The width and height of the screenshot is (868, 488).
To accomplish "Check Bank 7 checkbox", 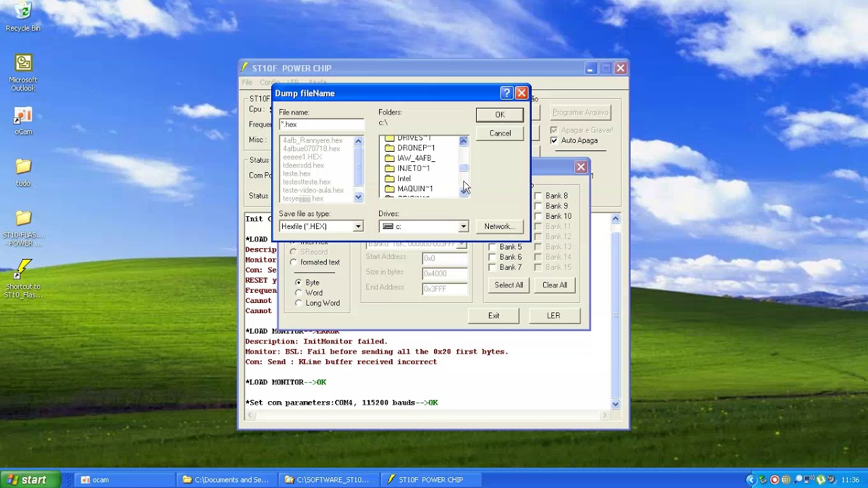I will point(492,267).
